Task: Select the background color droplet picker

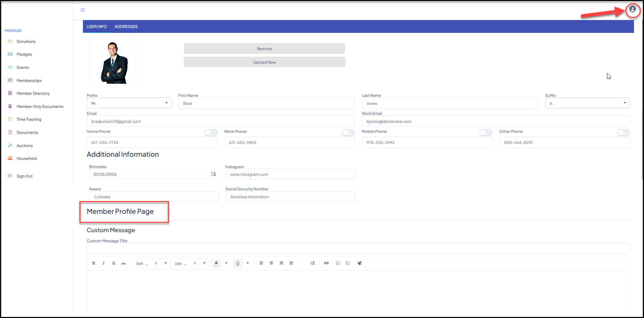Action: 238,263
